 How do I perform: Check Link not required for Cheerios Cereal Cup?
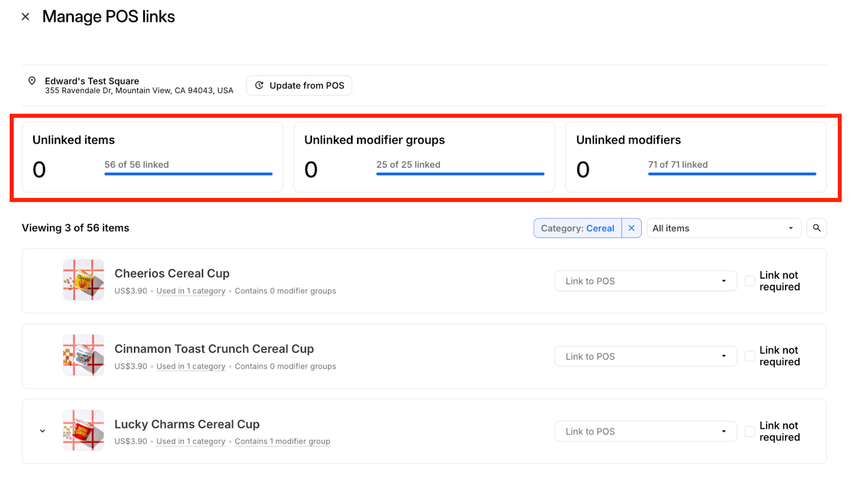[x=749, y=281]
